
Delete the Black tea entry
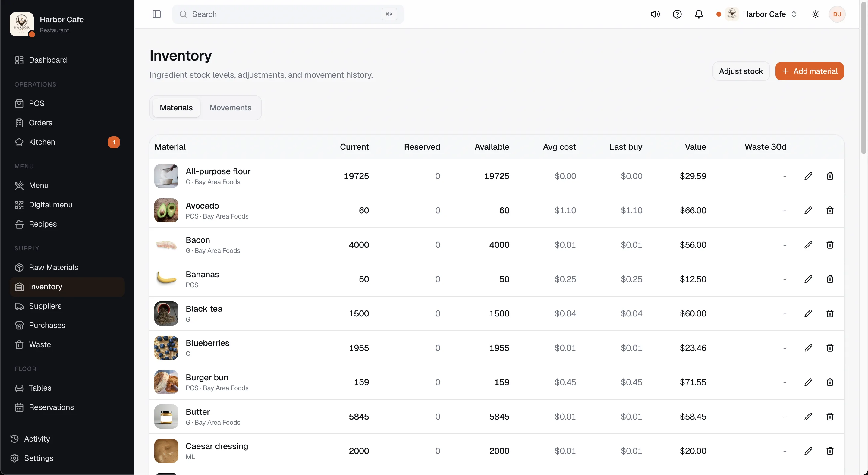(x=830, y=314)
